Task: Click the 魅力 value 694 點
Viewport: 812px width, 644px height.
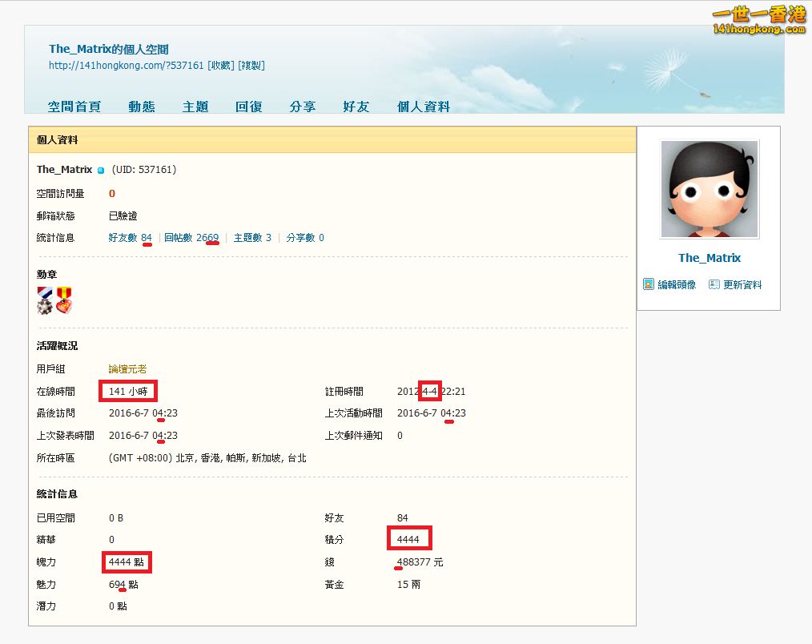Action: 123,585
